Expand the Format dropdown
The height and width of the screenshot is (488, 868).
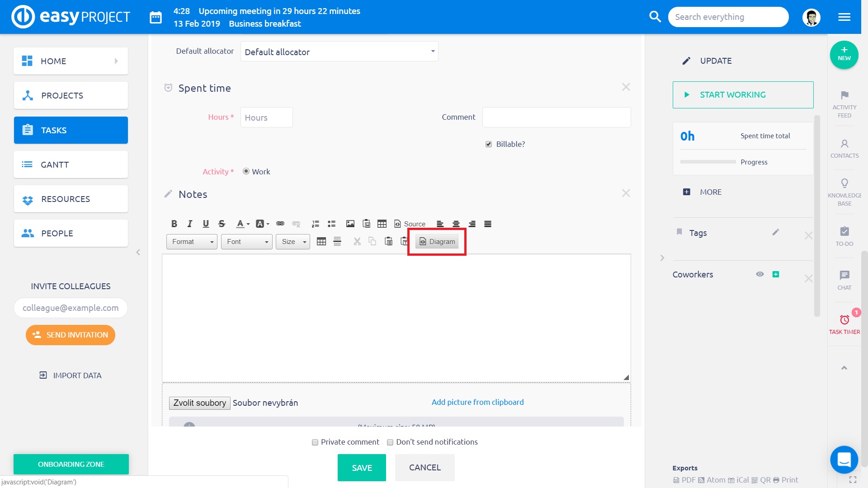192,242
